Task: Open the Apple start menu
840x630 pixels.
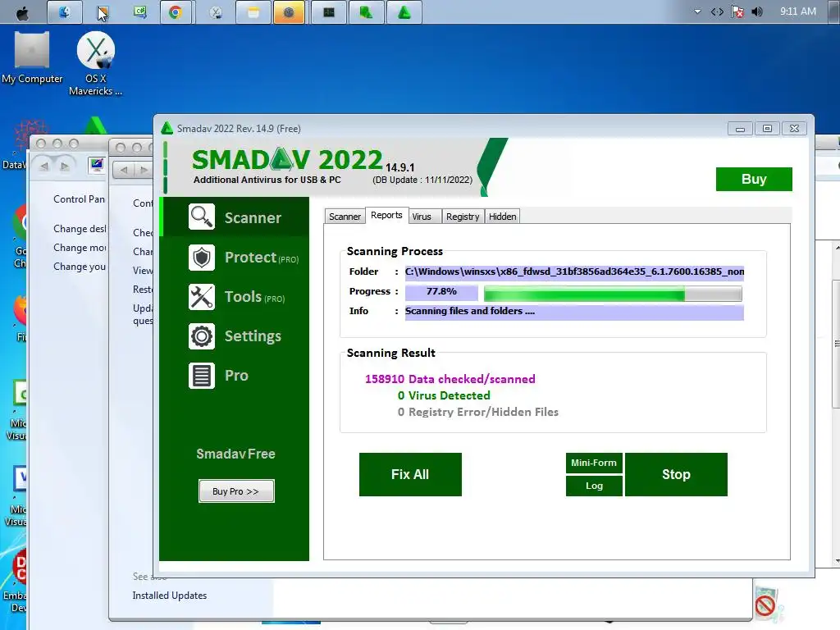Action: coord(22,12)
